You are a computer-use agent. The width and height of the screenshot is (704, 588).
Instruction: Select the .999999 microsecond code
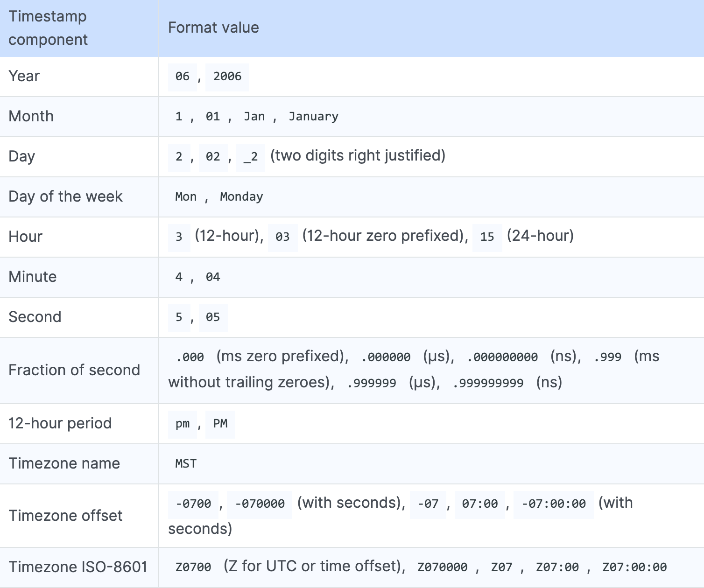click(x=372, y=384)
